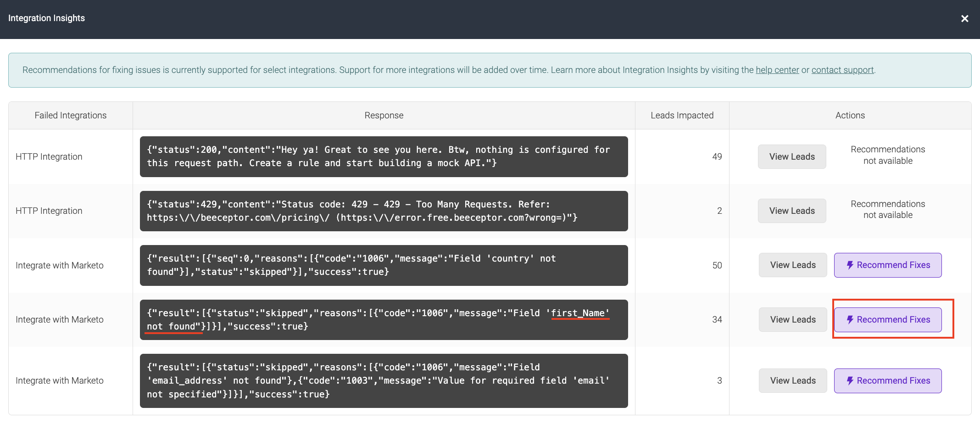Click the 3 leads impacted value
The image size is (980, 424).
[x=719, y=380]
